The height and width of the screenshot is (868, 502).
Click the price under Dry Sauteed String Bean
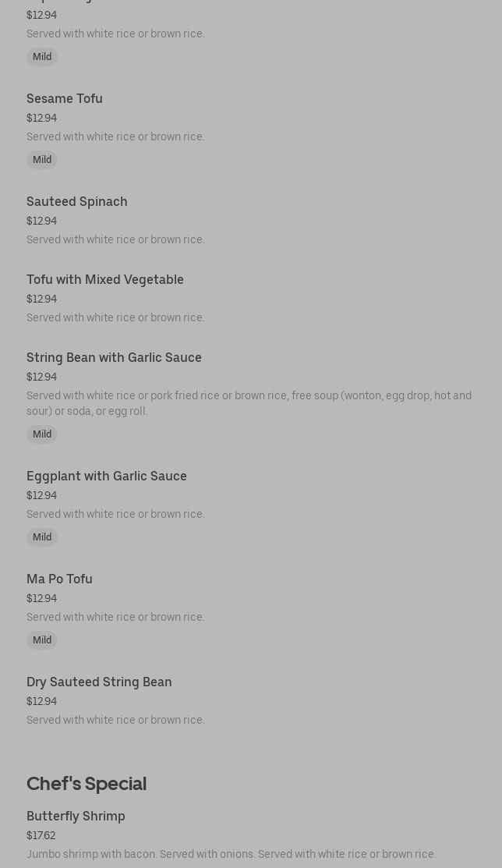pos(42,702)
